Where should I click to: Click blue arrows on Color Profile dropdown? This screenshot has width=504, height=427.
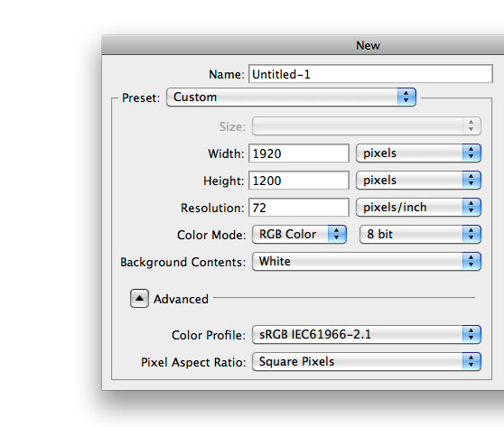(471, 334)
